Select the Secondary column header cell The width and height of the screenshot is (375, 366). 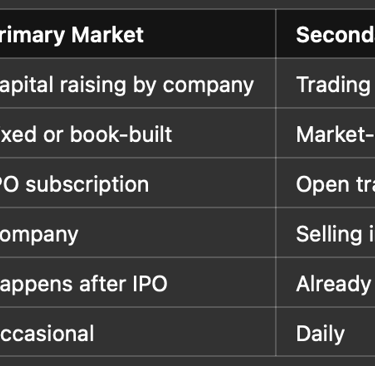[325, 33]
